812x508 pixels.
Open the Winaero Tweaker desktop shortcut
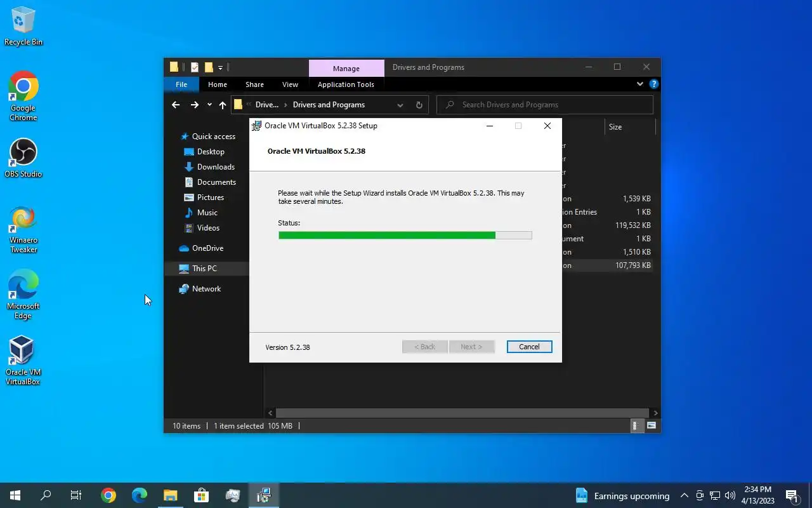point(23,229)
